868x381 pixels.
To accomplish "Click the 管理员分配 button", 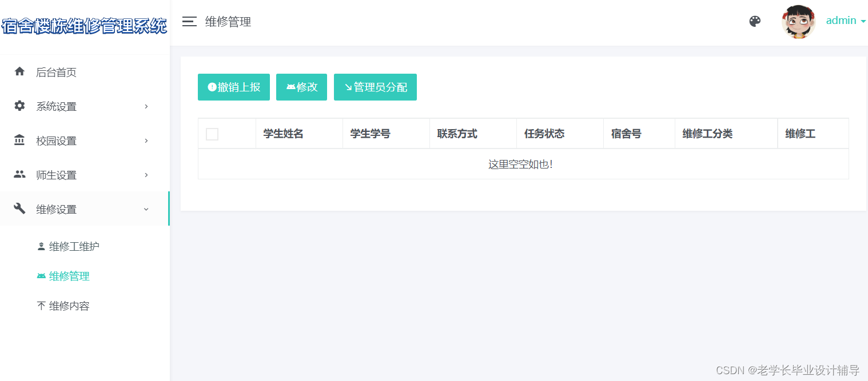I will click(x=375, y=87).
